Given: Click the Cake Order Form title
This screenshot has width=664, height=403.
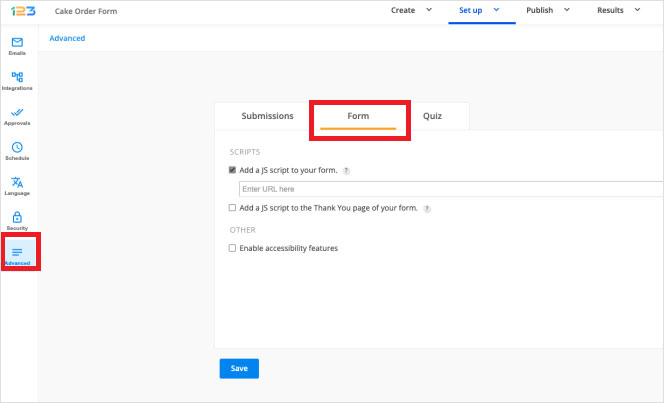Looking at the screenshot, I should click(86, 11).
